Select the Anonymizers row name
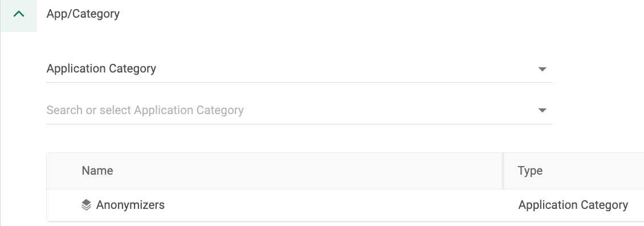The height and width of the screenshot is (226, 644). coord(130,205)
